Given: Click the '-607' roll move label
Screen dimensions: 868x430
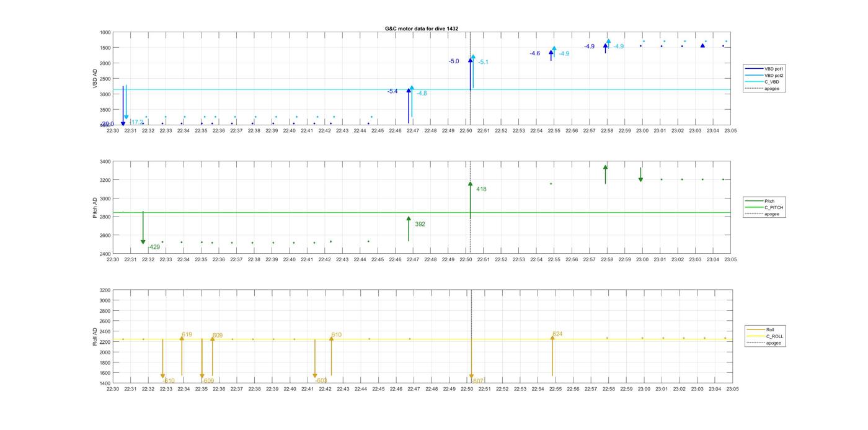Looking at the screenshot, I should pyautogui.click(x=477, y=381).
